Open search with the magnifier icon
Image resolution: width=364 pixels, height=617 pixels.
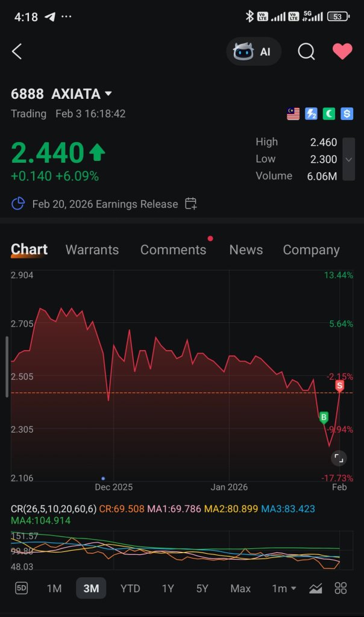click(306, 52)
